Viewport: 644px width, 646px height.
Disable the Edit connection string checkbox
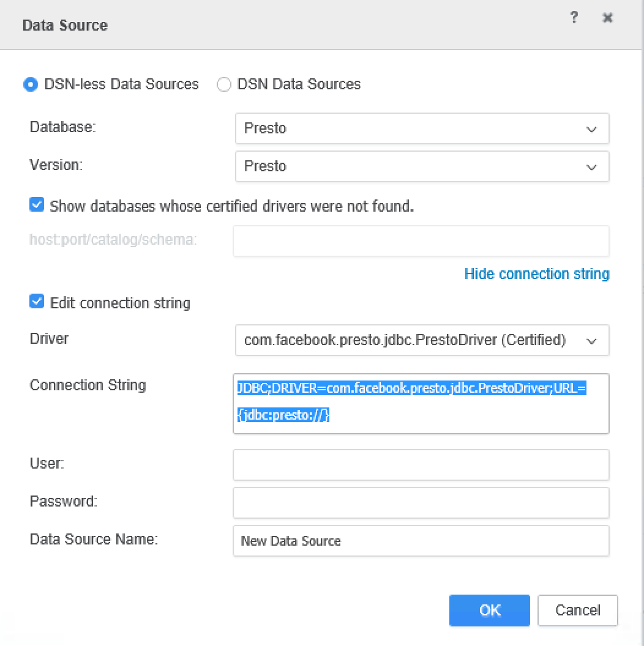click(37, 302)
